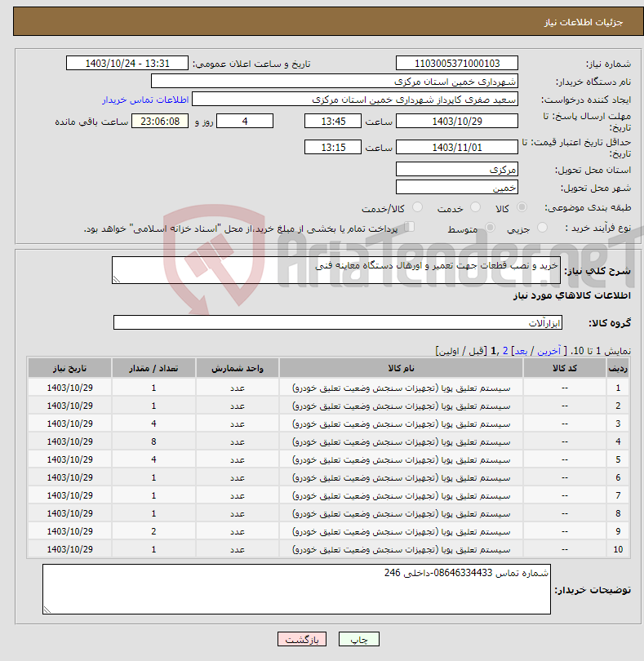Screen dimensions: 644x661
Task: Go to page 2 of the items list
Action: (x=505, y=351)
